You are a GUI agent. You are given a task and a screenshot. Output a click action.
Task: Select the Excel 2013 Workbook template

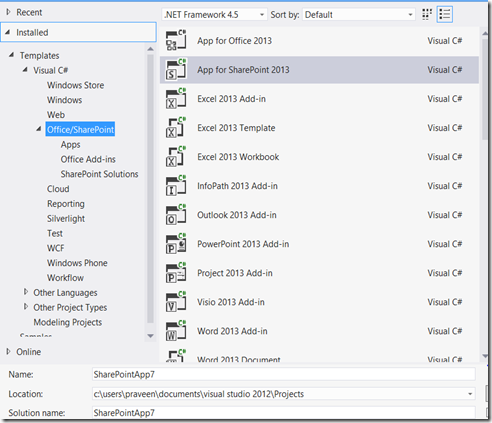319,156
